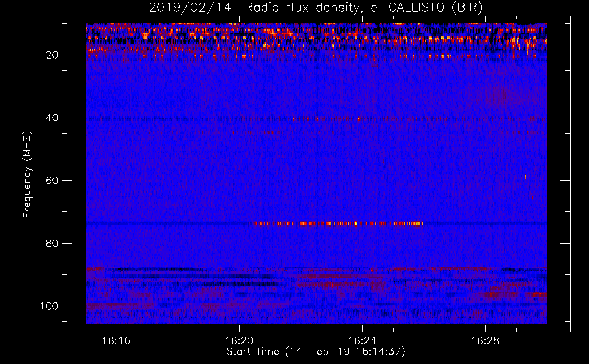Image resolution: width=589 pixels, height=364 pixels.
Task: Click the 60 frequency tick label
Action: tap(52, 181)
